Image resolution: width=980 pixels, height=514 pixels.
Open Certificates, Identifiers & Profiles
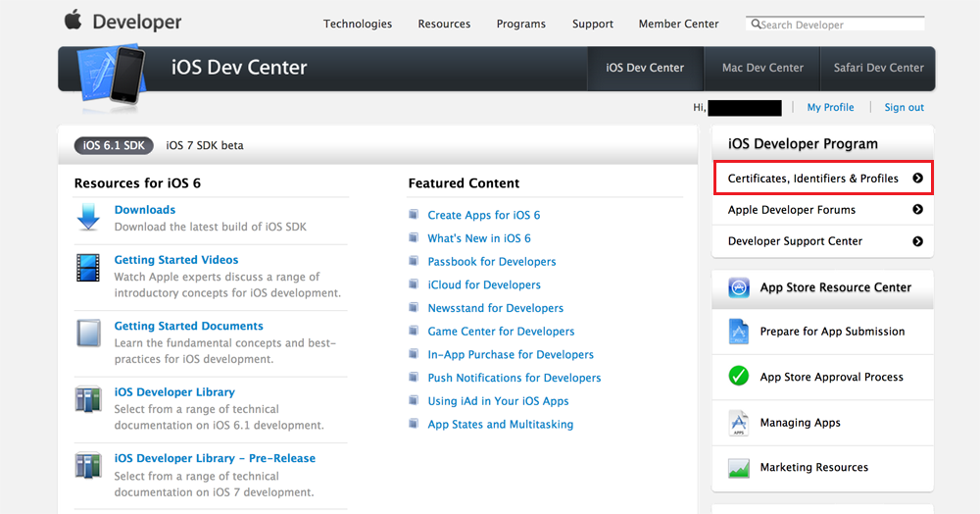[x=824, y=179]
